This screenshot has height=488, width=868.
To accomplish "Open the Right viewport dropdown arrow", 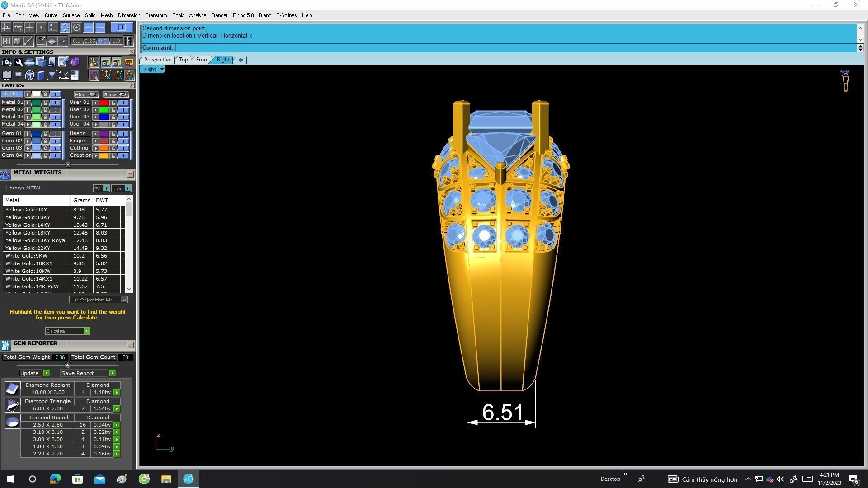I will point(162,69).
